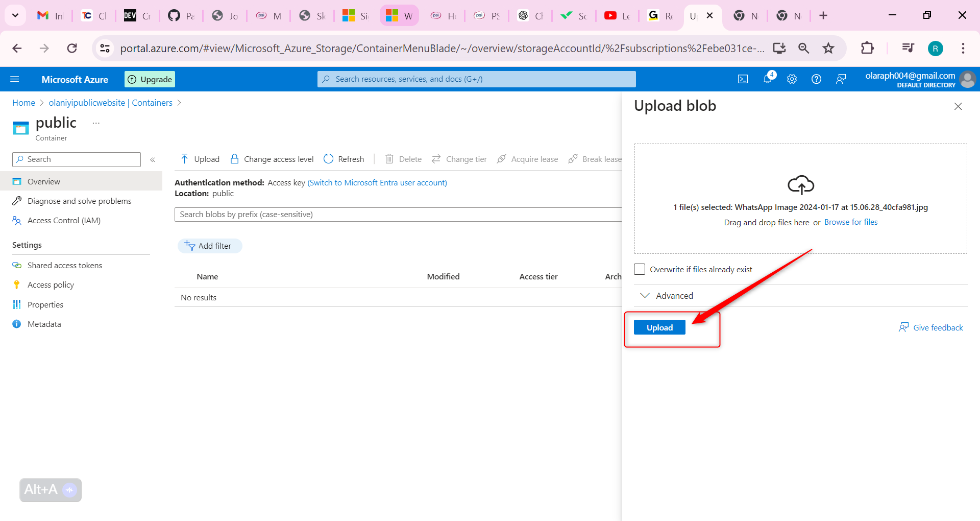Screen dimensions: 980x521
Task: Click Change tier in the toolbar
Action: tap(459, 159)
